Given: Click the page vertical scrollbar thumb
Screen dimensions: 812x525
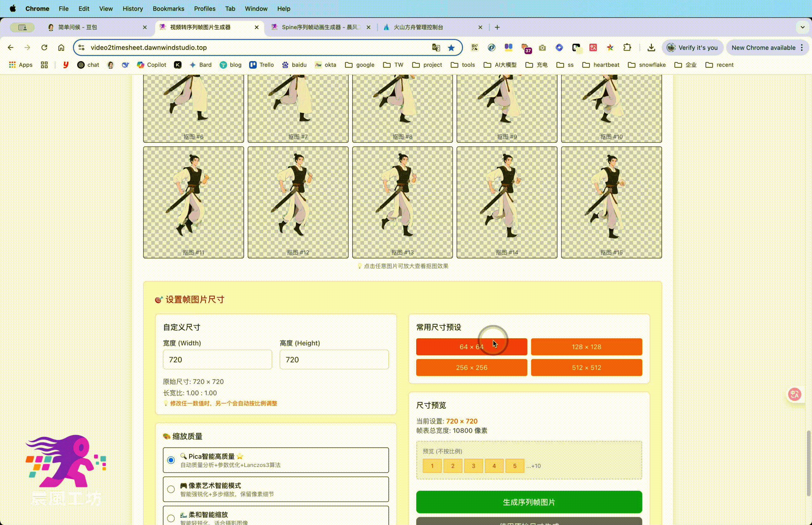Looking at the screenshot, I should coord(808,463).
